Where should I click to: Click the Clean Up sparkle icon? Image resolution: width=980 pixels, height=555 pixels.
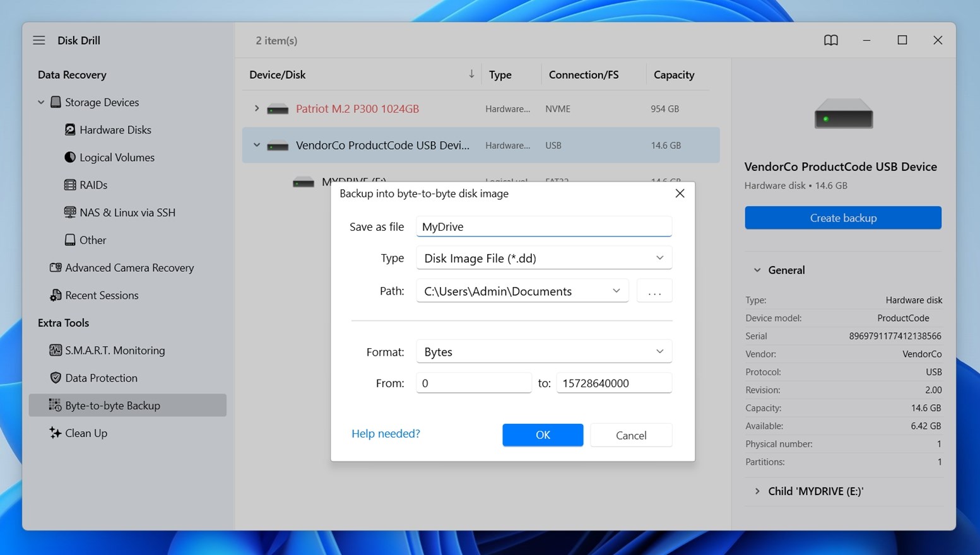pyautogui.click(x=56, y=433)
